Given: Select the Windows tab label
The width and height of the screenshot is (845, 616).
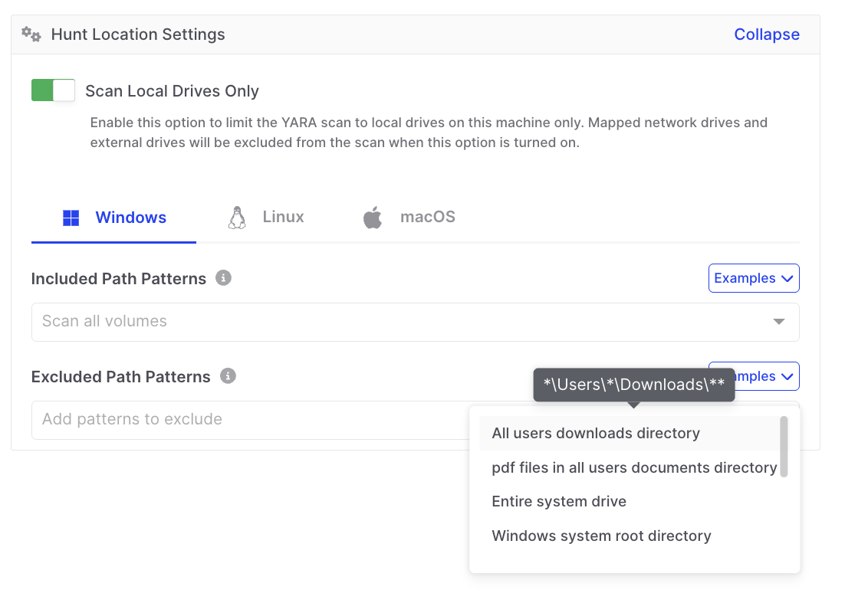Looking at the screenshot, I should [x=130, y=218].
